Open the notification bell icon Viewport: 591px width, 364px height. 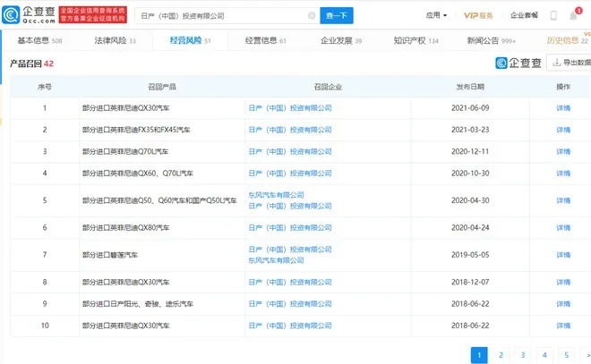(x=573, y=16)
